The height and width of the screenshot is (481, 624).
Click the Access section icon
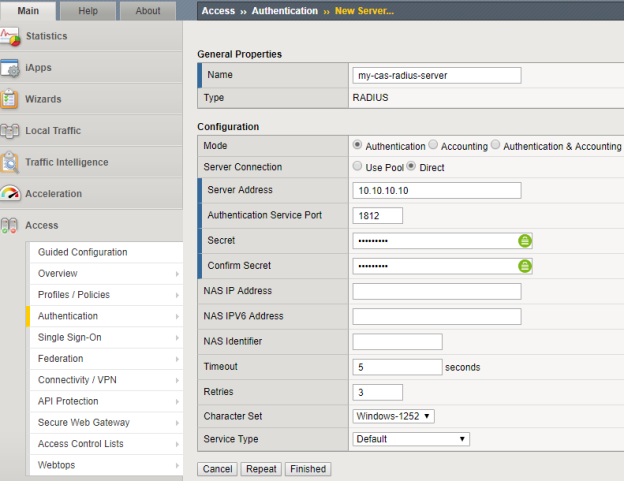[11, 226]
